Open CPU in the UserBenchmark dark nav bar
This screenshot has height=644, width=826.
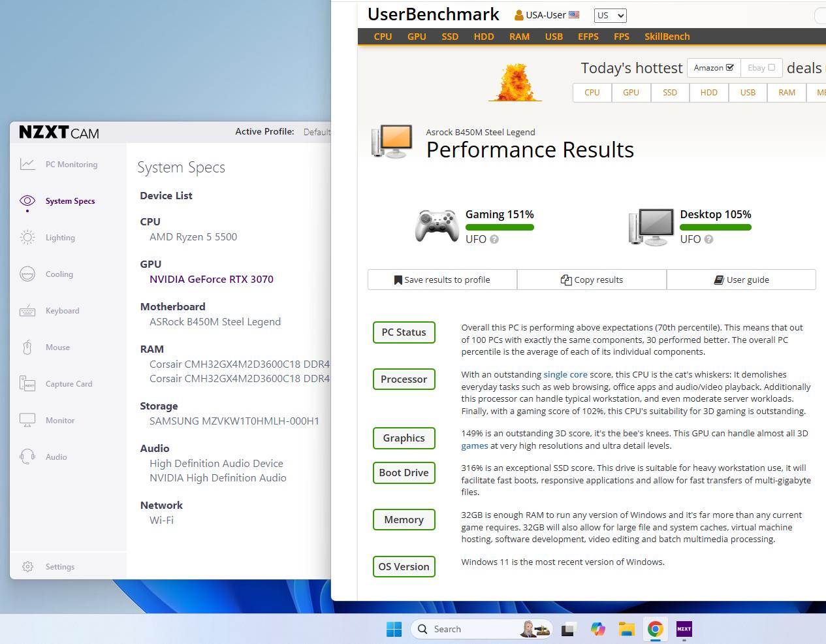(x=383, y=37)
